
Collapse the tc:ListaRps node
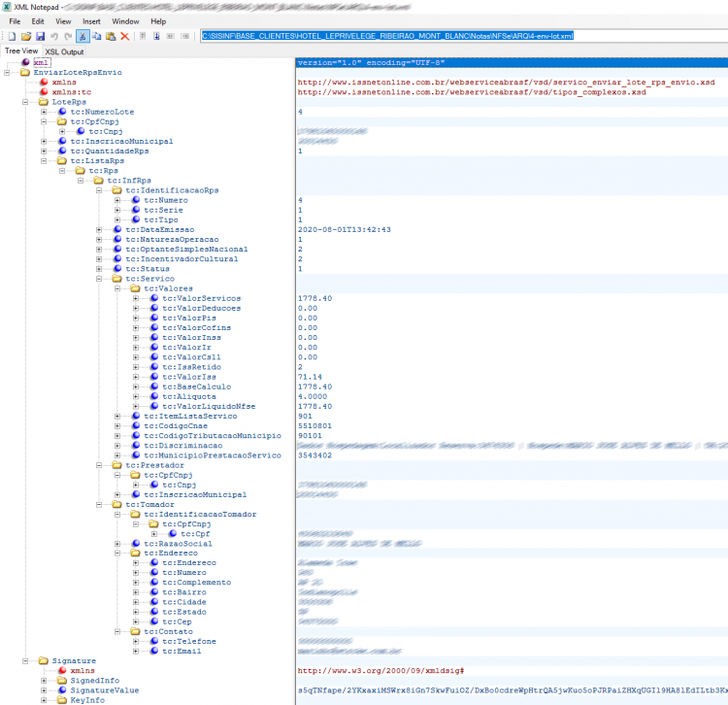[44, 160]
